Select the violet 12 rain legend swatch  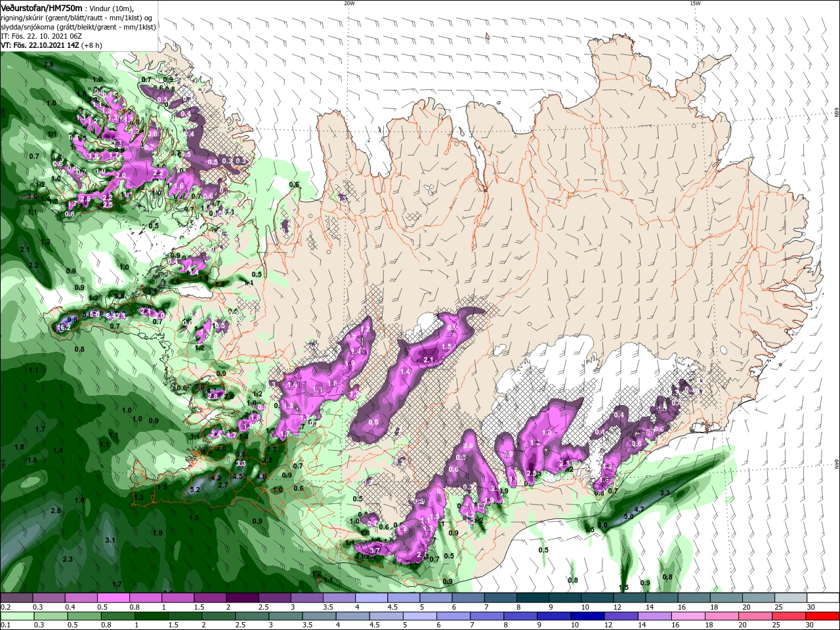[x=621, y=616]
